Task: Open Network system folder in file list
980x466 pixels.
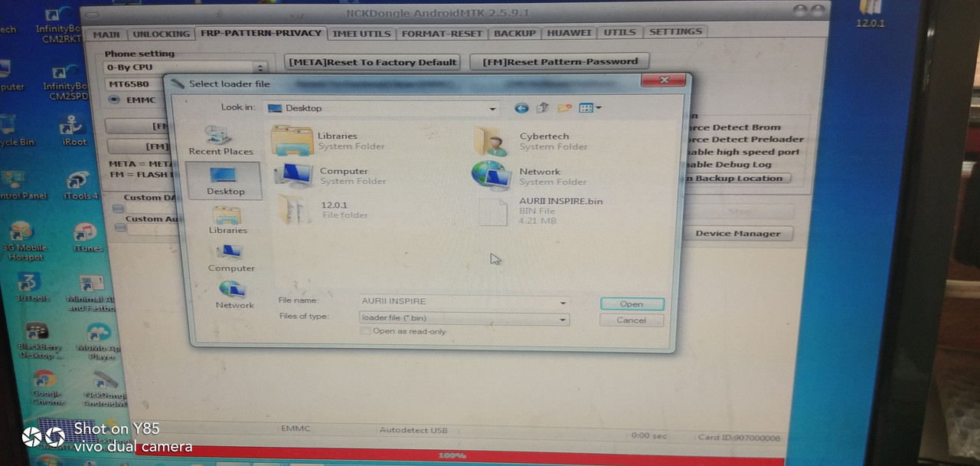Action: 530,177
